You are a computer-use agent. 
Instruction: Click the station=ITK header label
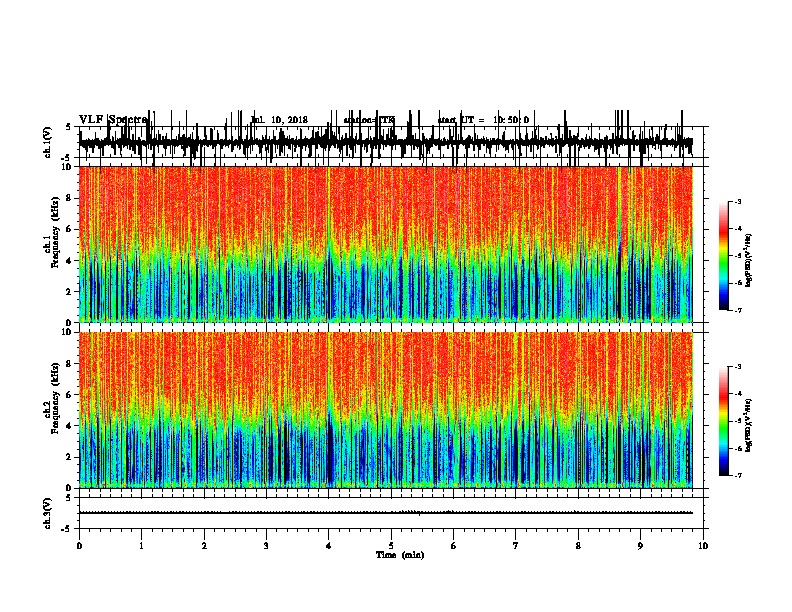[369, 120]
